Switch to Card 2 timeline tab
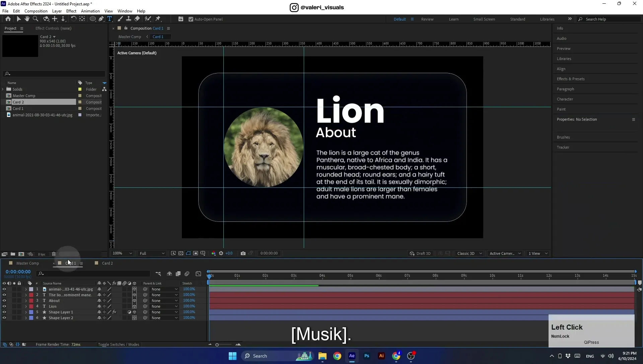The image size is (643, 364). tap(107, 263)
